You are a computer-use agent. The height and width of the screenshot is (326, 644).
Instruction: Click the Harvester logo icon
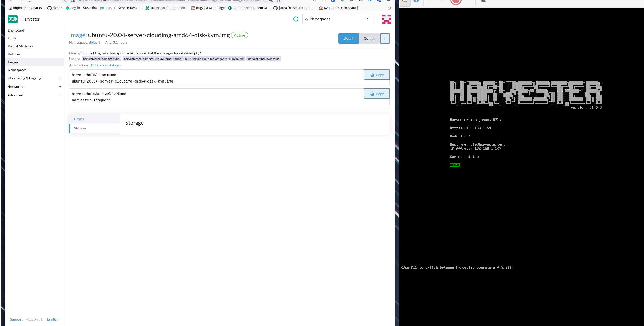click(x=13, y=19)
